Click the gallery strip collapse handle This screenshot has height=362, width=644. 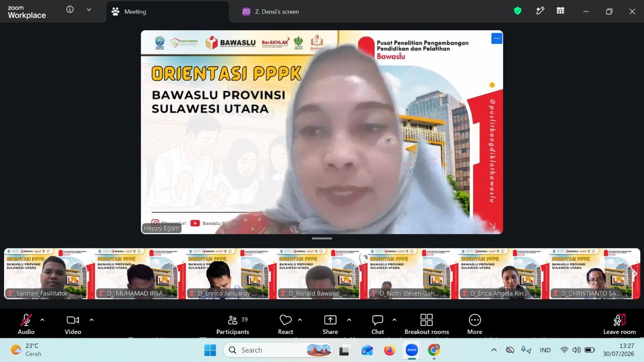tap(322, 238)
